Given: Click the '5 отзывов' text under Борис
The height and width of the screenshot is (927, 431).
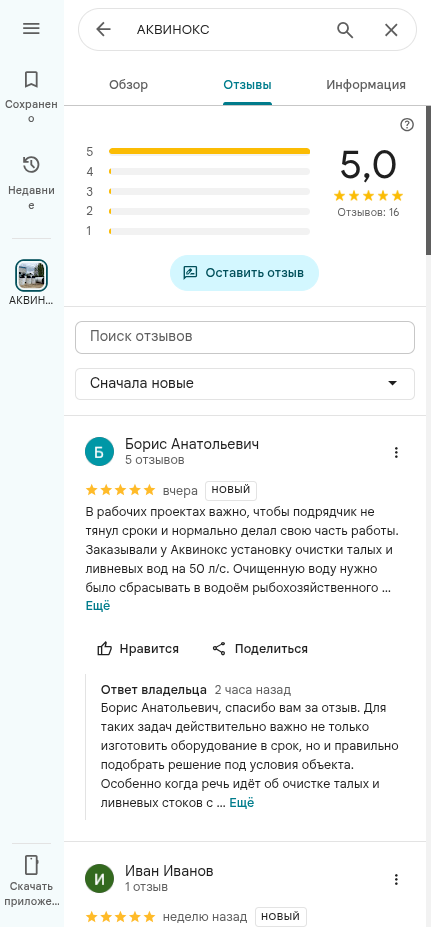Looking at the screenshot, I should click(x=155, y=460).
